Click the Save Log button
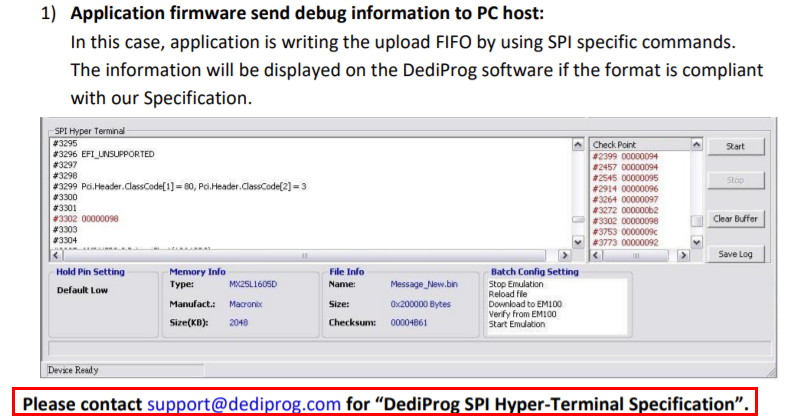 point(735,254)
